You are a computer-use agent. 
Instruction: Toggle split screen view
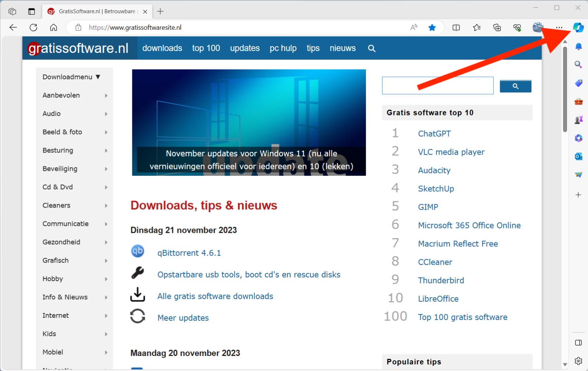pyautogui.click(x=456, y=28)
